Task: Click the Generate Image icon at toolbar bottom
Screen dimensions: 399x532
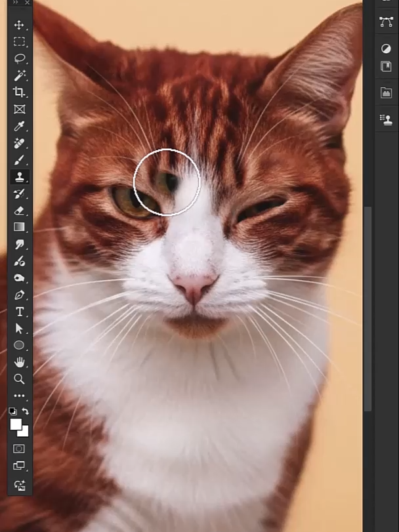Action: [19, 485]
